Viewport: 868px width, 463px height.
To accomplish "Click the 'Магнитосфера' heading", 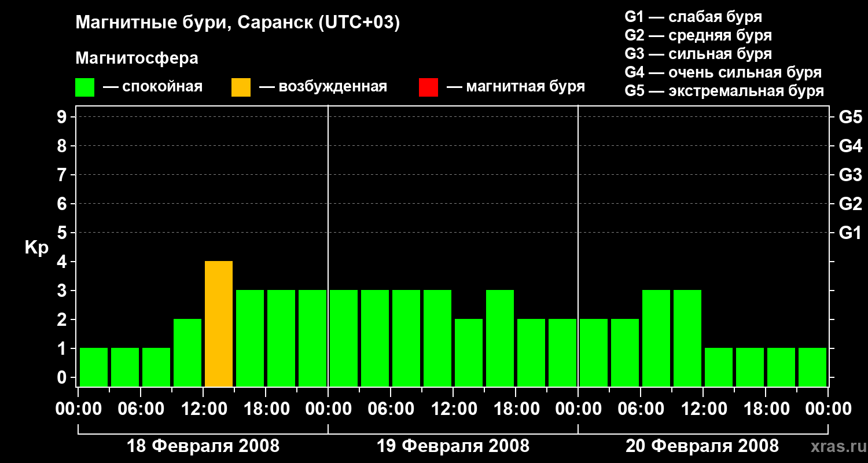I will point(137,58).
